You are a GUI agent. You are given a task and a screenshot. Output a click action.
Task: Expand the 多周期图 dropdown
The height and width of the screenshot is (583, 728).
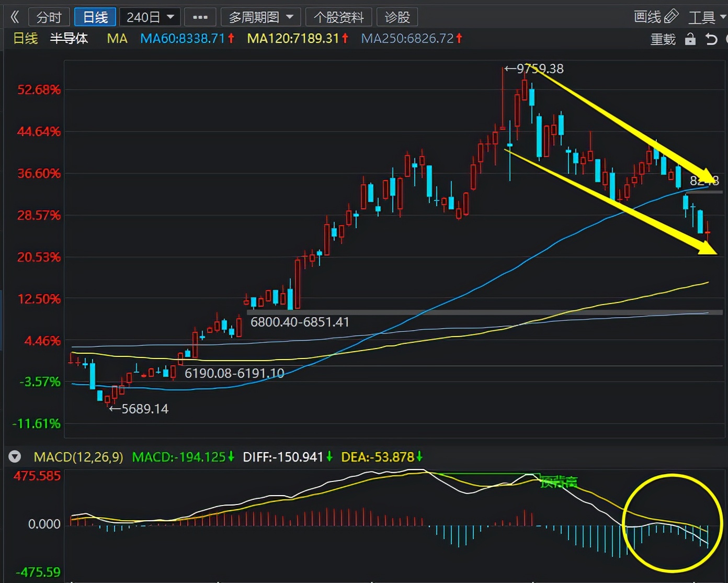(x=260, y=17)
